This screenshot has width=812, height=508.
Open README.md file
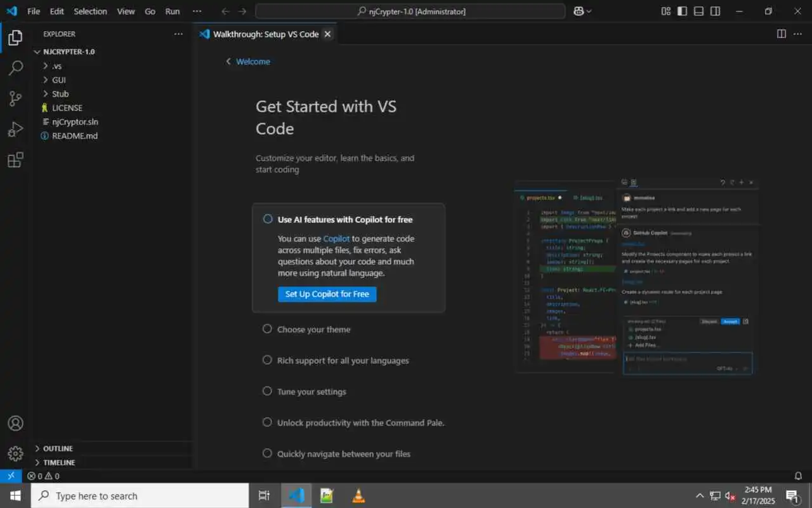pos(114,136)
